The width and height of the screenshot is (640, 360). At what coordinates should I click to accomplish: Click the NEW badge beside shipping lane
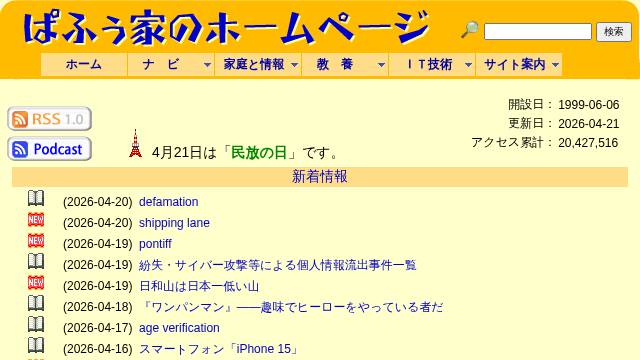tap(36, 220)
